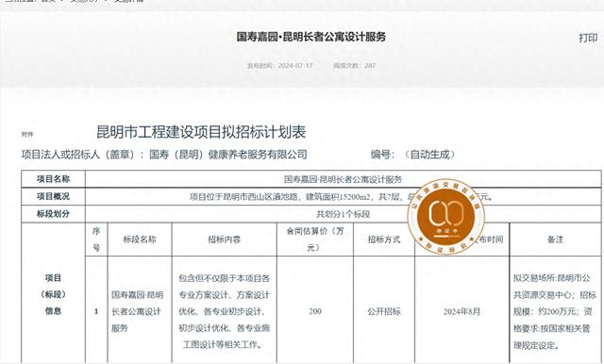
Task: Select the publish date 2024-07-17
Action: coord(295,65)
